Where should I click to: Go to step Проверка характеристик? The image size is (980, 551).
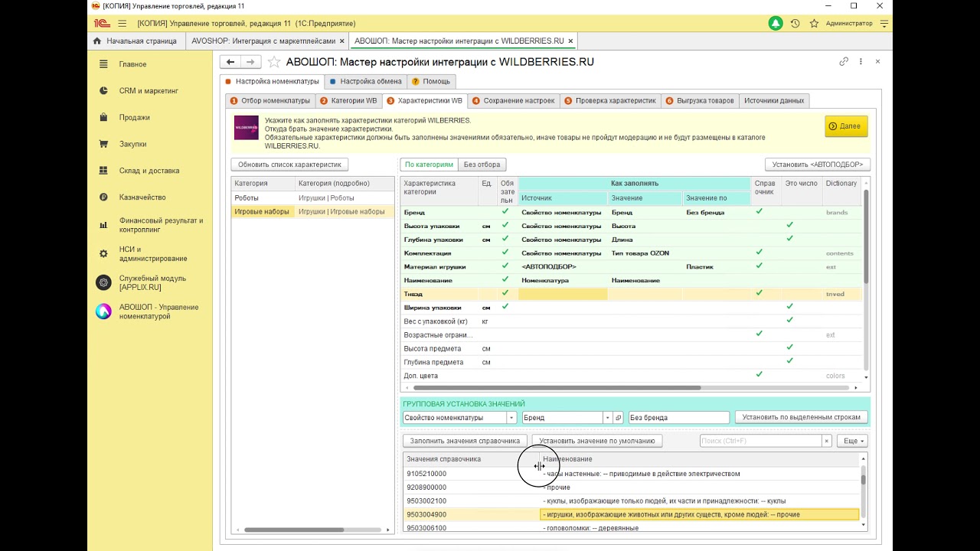(610, 100)
